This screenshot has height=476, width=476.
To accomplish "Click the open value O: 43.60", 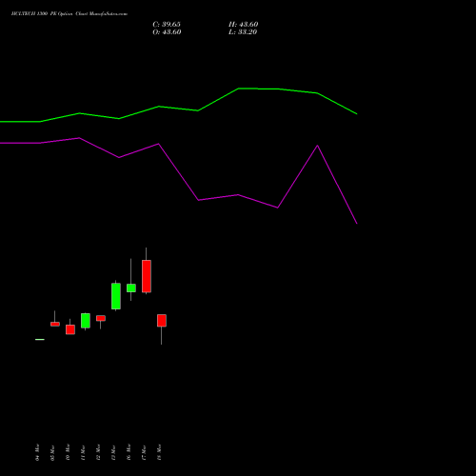I will tap(167, 32).
